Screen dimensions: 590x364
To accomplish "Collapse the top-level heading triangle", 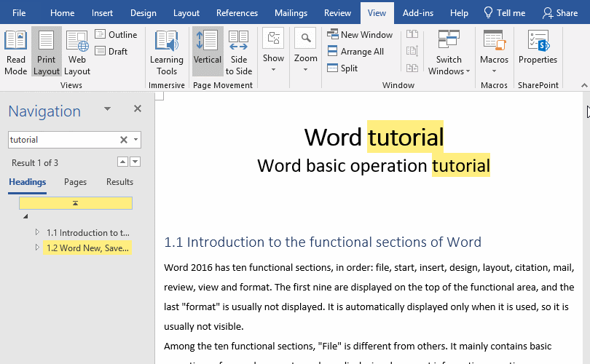I will click(25, 216).
